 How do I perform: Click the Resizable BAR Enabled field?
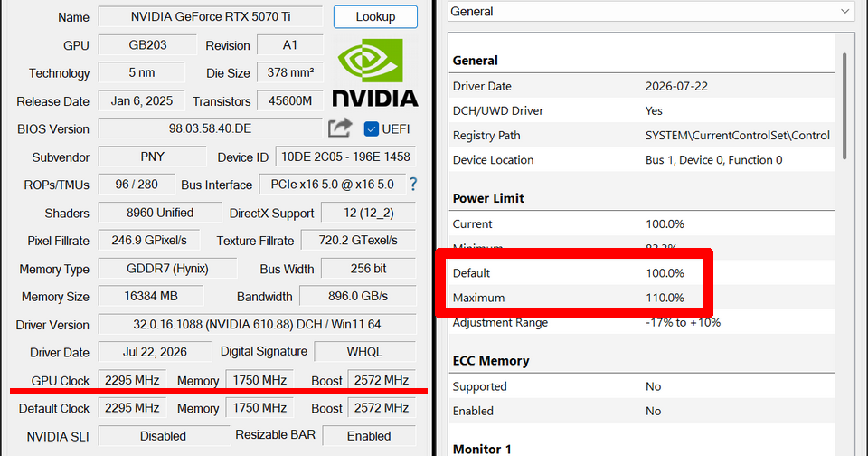[x=369, y=436]
